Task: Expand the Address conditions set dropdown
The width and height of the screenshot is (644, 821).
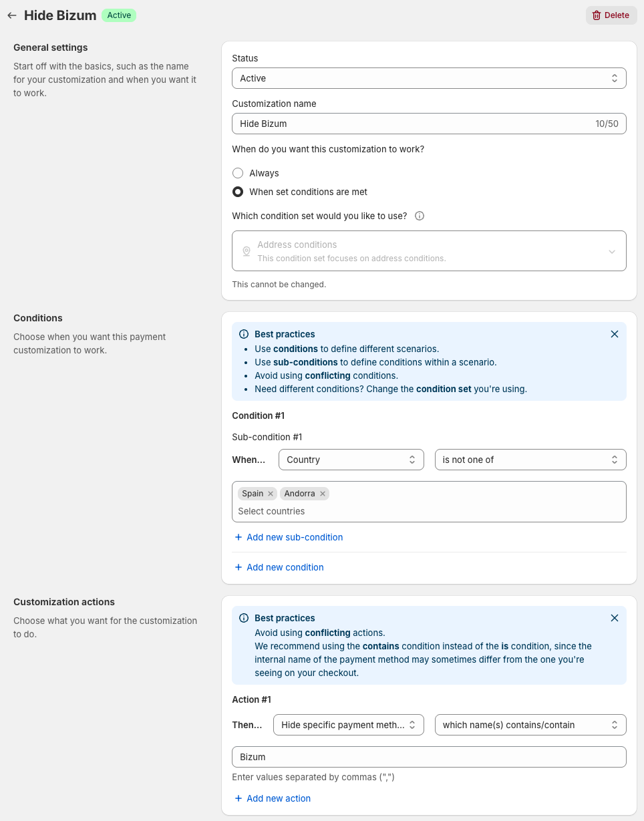Action: pyautogui.click(x=429, y=251)
